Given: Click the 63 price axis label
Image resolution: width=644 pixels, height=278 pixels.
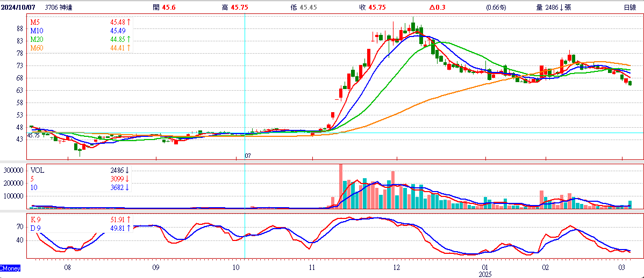Looking at the screenshot, I should [x=19, y=90].
